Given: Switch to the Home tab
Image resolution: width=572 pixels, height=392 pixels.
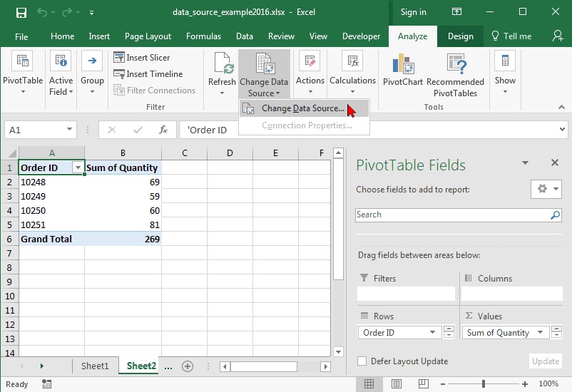Looking at the screenshot, I should pyautogui.click(x=62, y=36).
